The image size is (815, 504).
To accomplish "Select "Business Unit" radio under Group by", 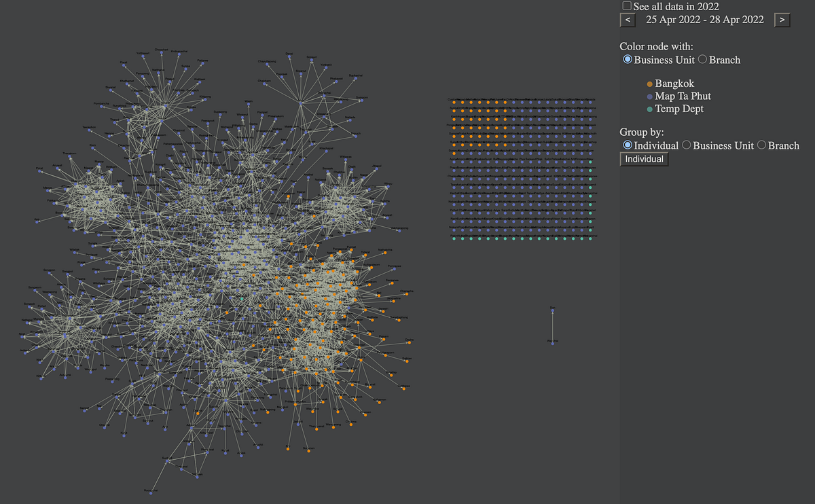I will point(686,145).
